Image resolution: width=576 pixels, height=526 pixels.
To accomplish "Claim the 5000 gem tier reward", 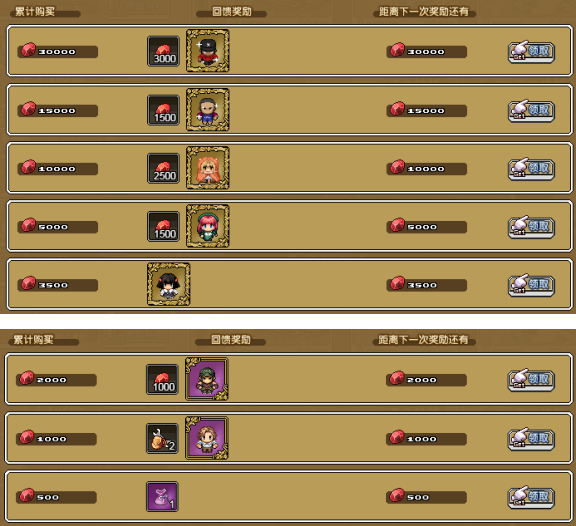I will tap(531, 227).
